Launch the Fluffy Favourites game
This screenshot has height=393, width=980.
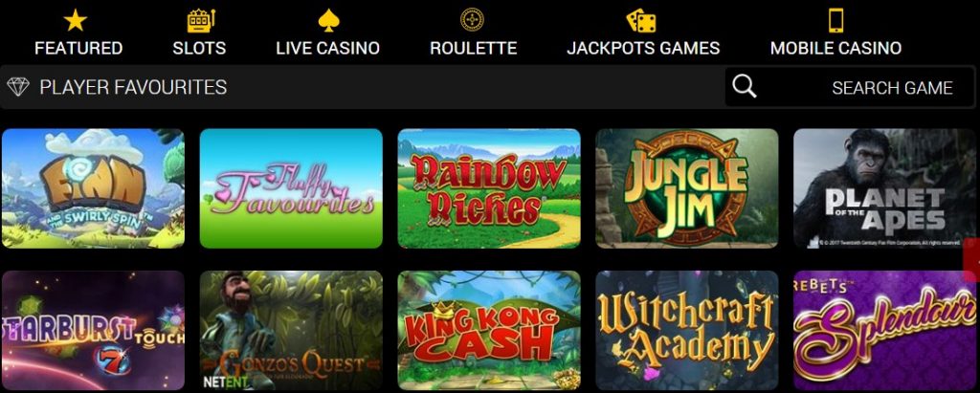click(291, 188)
